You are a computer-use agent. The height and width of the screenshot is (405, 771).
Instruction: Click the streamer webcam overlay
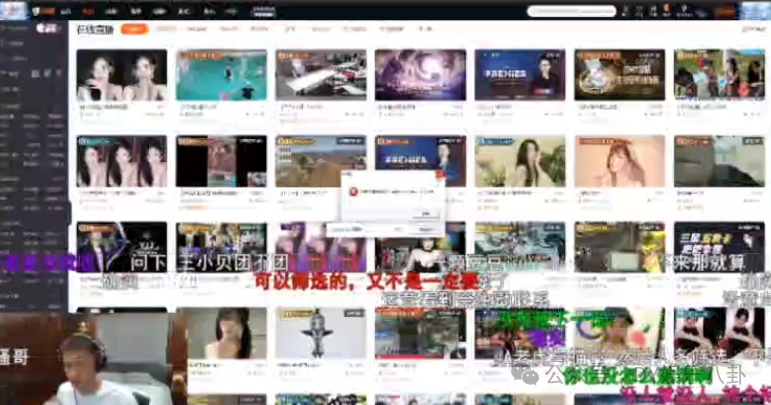click(93, 358)
